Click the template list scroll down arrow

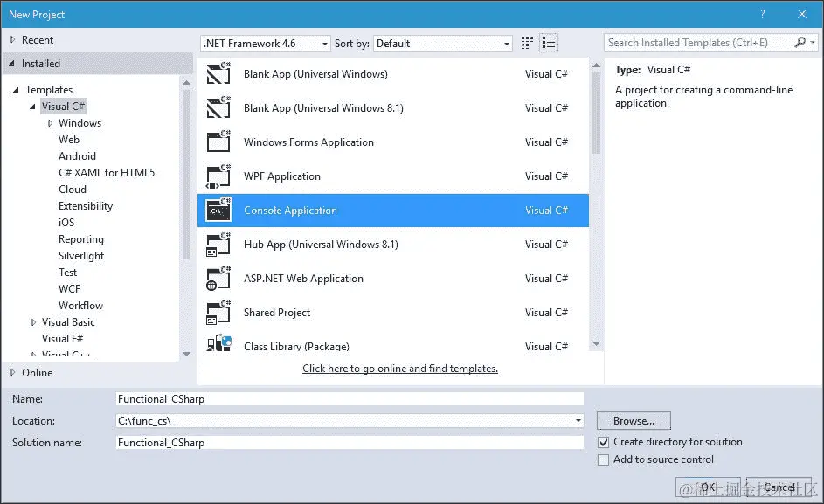(596, 343)
